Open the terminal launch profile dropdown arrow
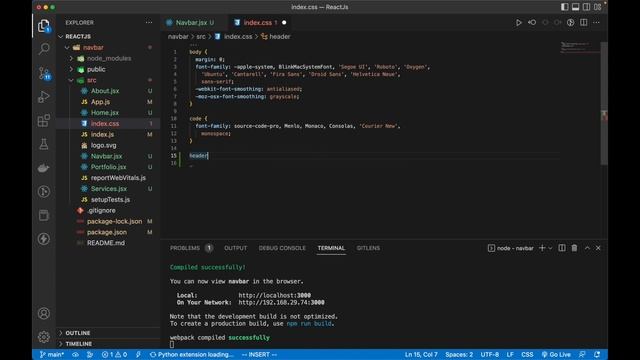Viewport: 640px width, 360px height. [x=550, y=248]
